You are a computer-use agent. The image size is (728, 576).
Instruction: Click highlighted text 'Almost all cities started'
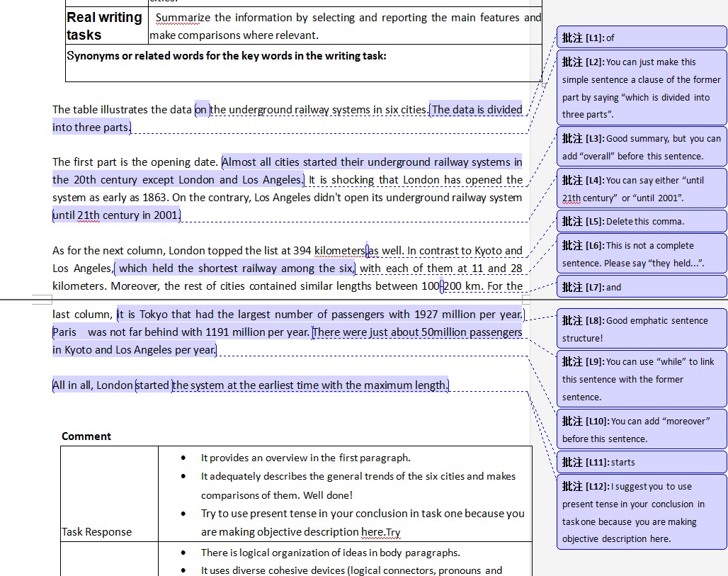click(x=280, y=162)
